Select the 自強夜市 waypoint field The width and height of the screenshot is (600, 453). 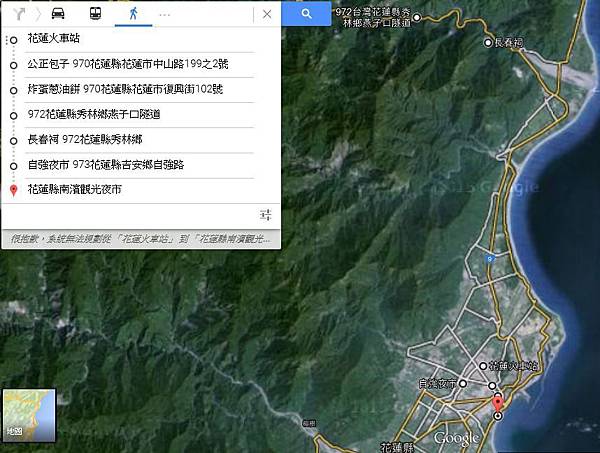140,164
